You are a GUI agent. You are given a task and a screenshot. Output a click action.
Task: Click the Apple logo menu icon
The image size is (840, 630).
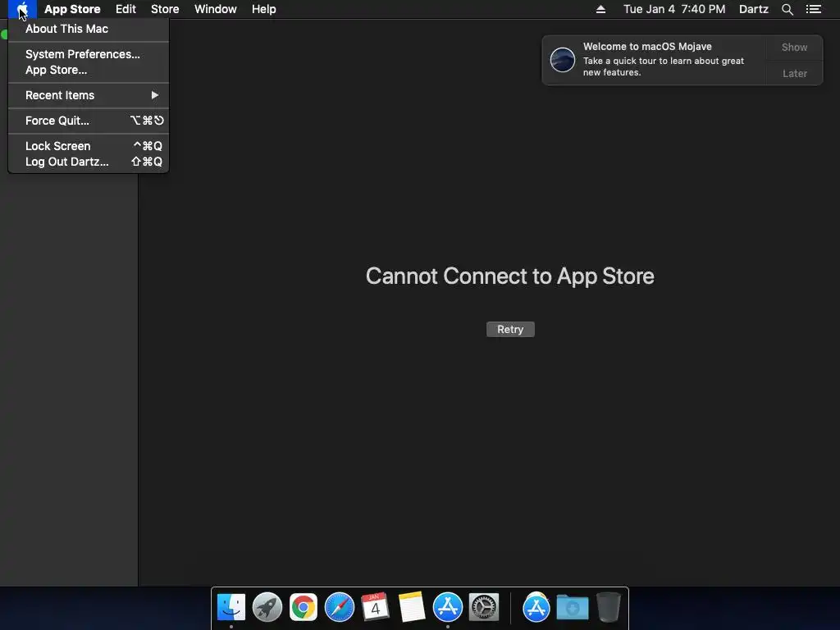tap(22, 9)
